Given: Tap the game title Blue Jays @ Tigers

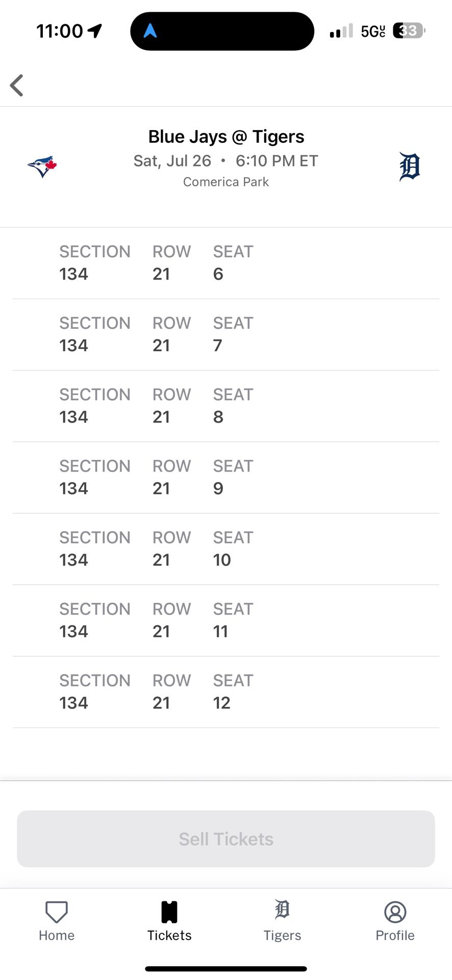Looking at the screenshot, I should (226, 136).
